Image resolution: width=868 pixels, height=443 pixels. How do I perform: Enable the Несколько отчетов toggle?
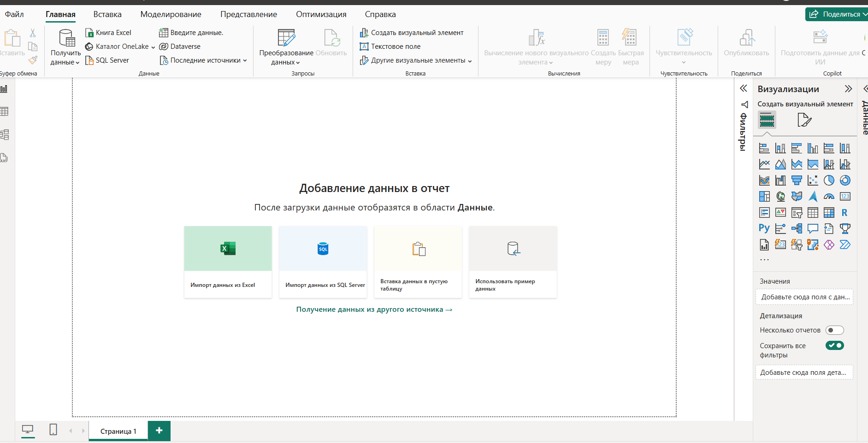[x=835, y=330]
